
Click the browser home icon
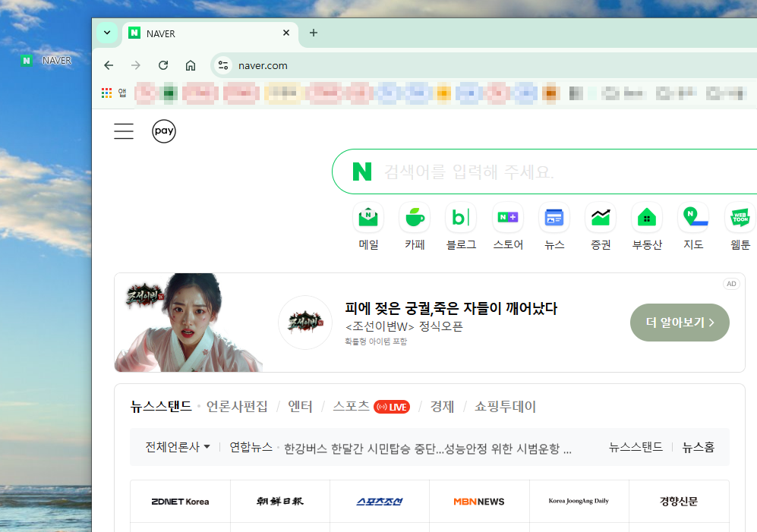[191, 65]
